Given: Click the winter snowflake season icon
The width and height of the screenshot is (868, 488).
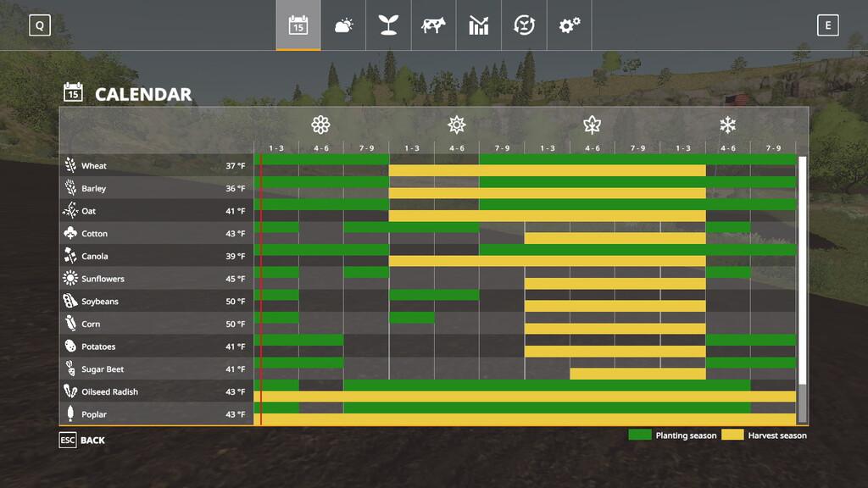Looking at the screenshot, I should (x=727, y=125).
